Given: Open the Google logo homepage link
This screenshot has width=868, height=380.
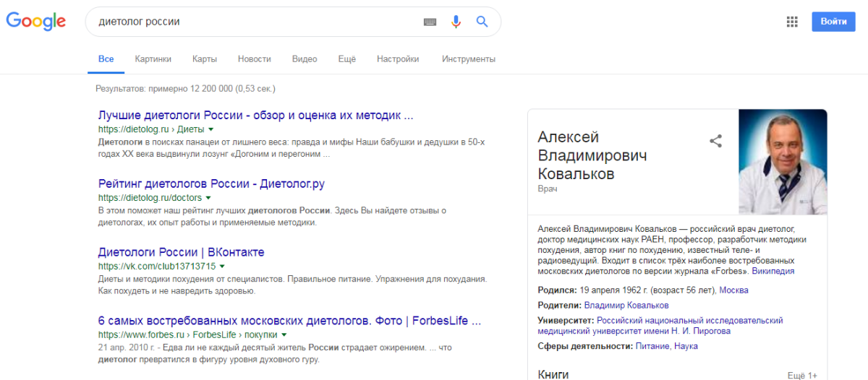Looking at the screenshot, I should click(x=36, y=22).
